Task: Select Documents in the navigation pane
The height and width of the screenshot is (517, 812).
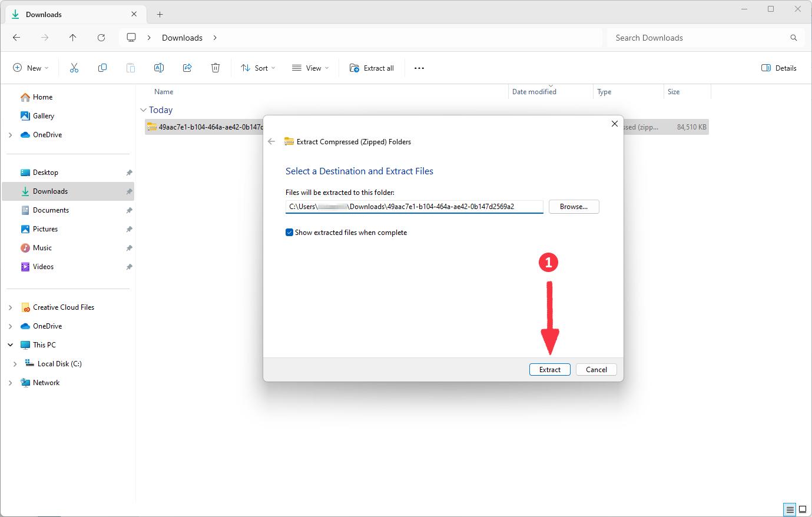Action: (51, 210)
